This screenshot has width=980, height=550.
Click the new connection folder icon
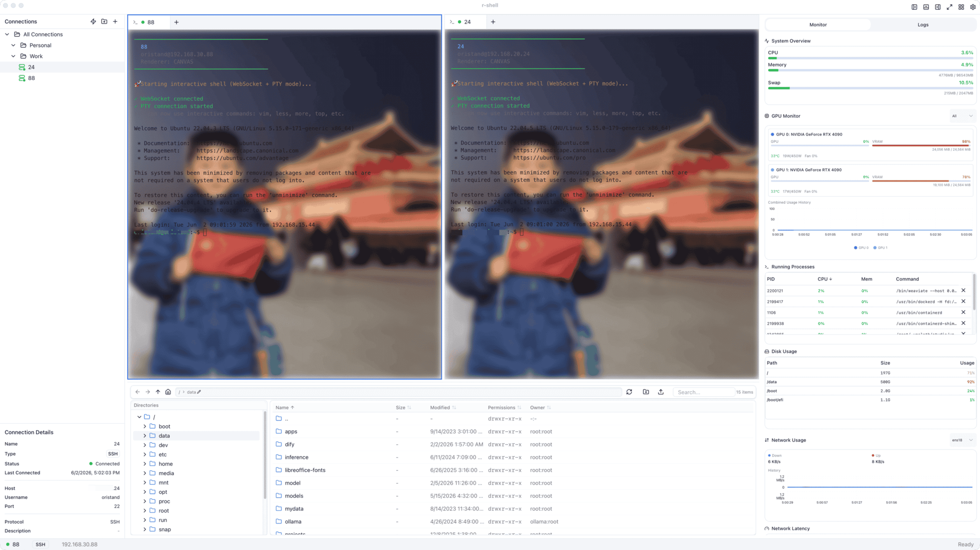104,21
